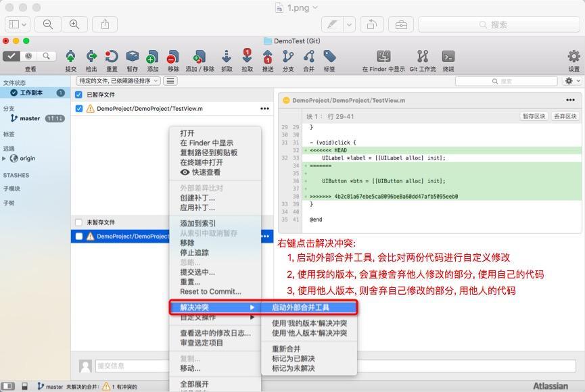This screenshot has width=585, height=392.
Task: Click the STASHES sidebar section
Action: point(16,175)
